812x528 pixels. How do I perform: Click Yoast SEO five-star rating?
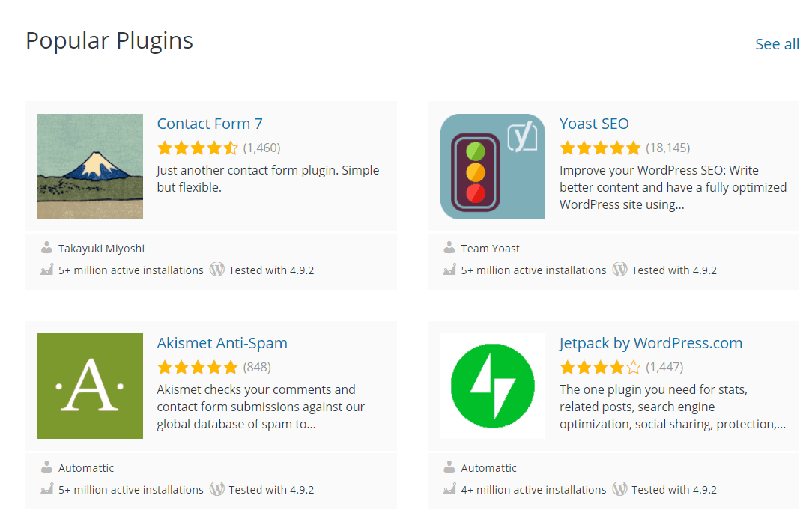click(600, 148)
